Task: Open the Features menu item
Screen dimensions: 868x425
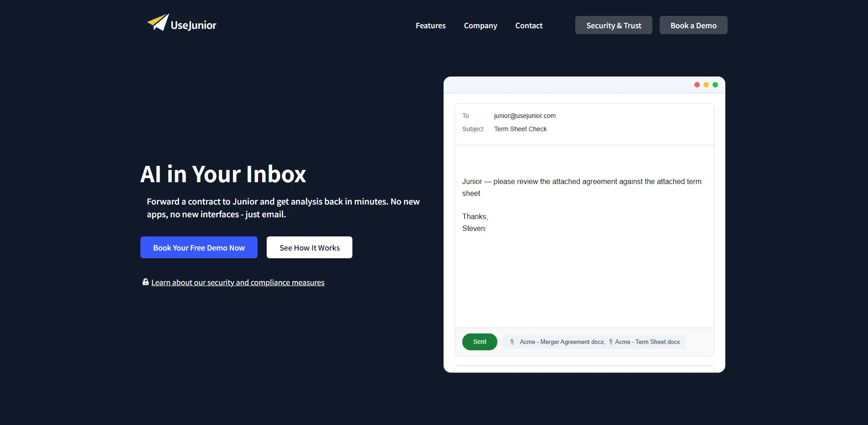Action: click(430, 26)
